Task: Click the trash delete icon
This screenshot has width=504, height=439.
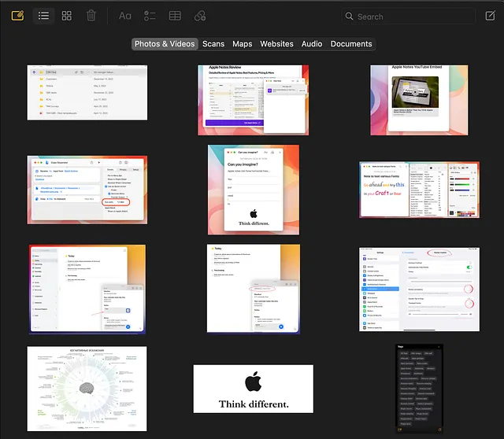Action: (x=91, y=16)
